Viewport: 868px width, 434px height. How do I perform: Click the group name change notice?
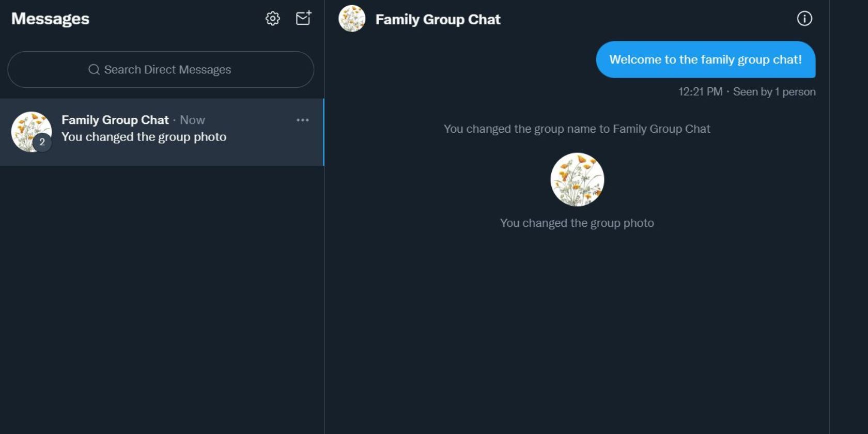pyautogui.click(x=577, y=129)
